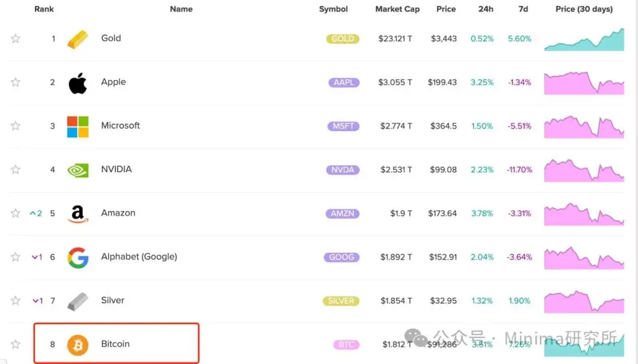
Task: Click the Bitcoin logo icon
Action: click(78, 345)
